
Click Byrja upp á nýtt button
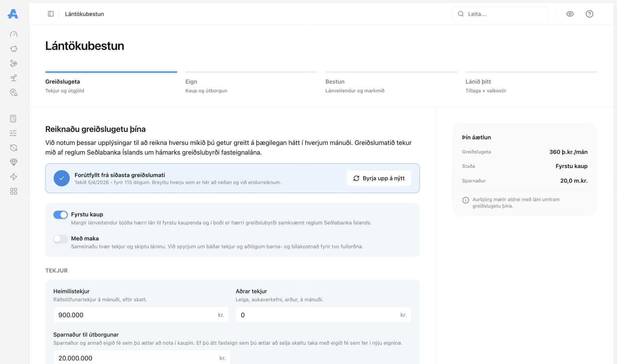pyautogui.click(x=379, y=178)
